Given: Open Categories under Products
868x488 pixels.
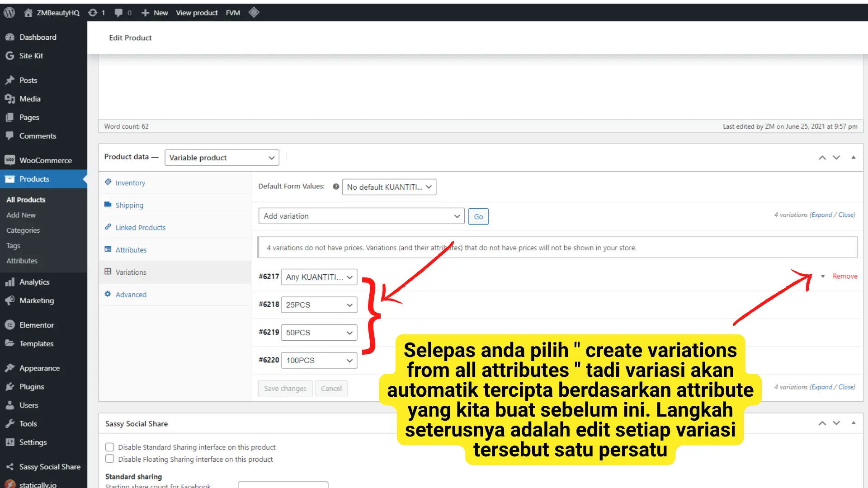Looking at the screenshot, I should (x=23, y=230).
